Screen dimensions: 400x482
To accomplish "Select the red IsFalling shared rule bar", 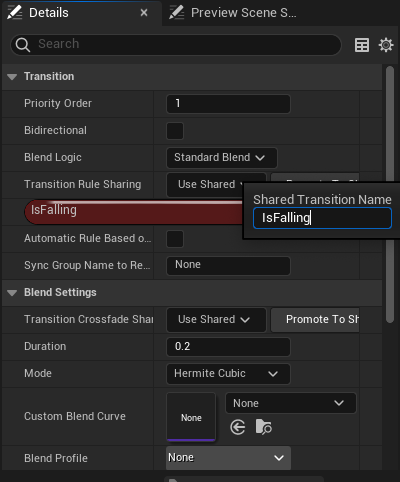I will click(133, 212).
